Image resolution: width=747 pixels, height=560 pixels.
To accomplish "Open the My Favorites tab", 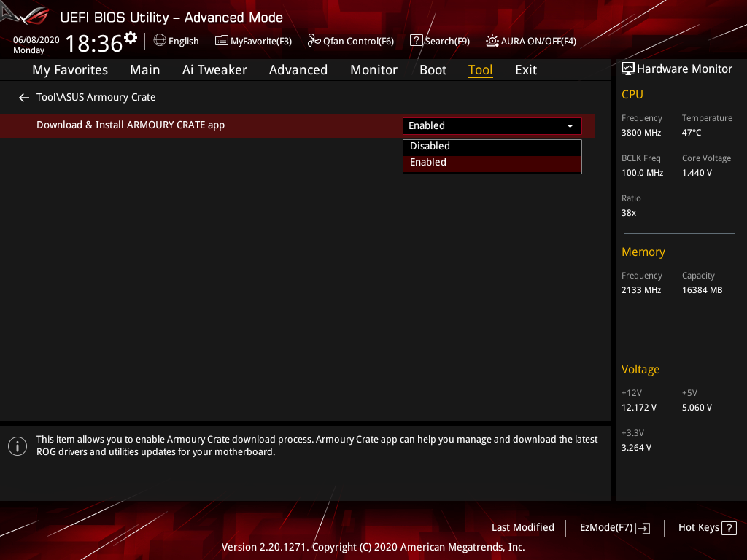I will [x=70, y=70].
